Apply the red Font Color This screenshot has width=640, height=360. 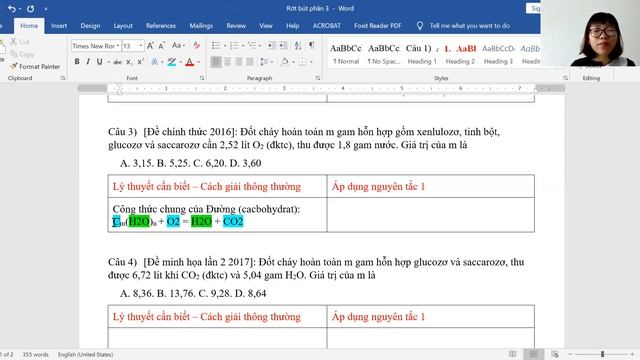(189, 62)
